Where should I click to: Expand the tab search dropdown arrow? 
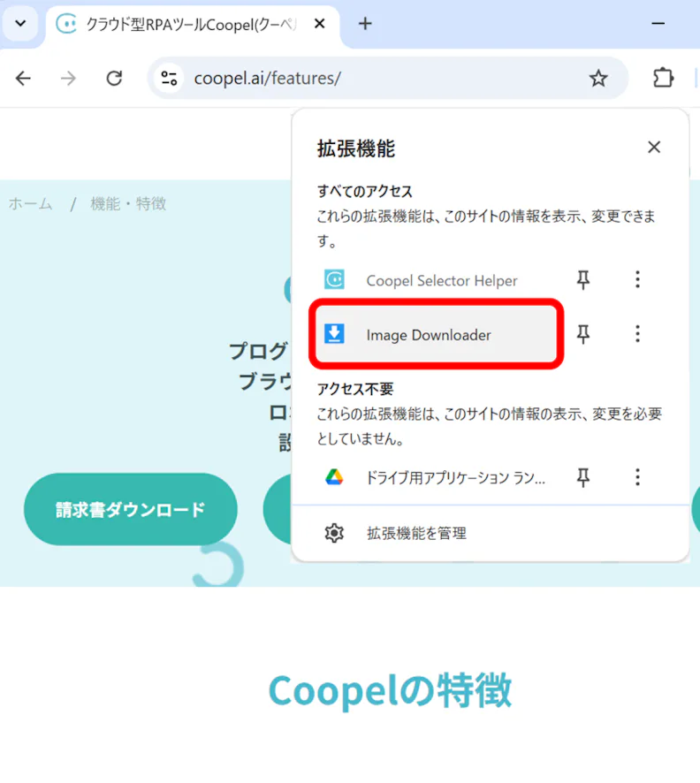pyautogui.click(x=20, y=23)
